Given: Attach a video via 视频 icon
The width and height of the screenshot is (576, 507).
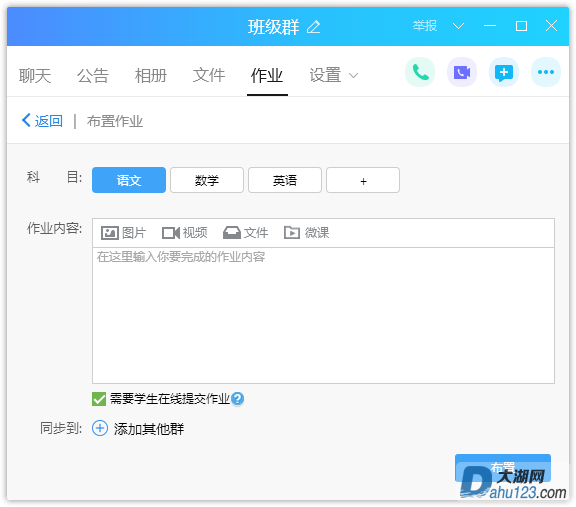Looking at the screenshot, I should (x=170, y=233).
